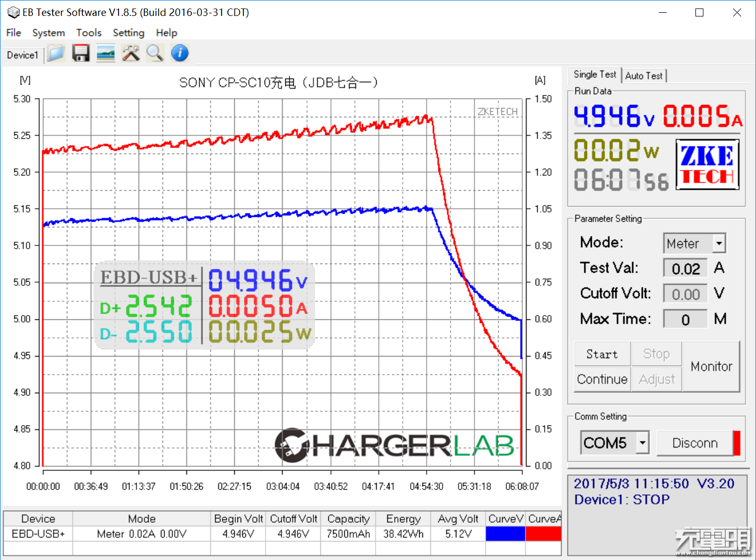Click the Continue button
The height and width of the screenshot is (560, 756).
[x=602, y=379]
